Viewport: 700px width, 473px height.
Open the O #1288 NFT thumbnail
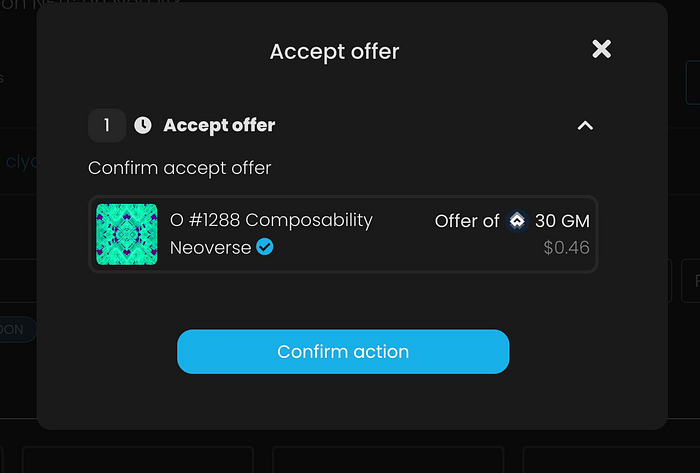pyautogui.click(x=127, y=234)
